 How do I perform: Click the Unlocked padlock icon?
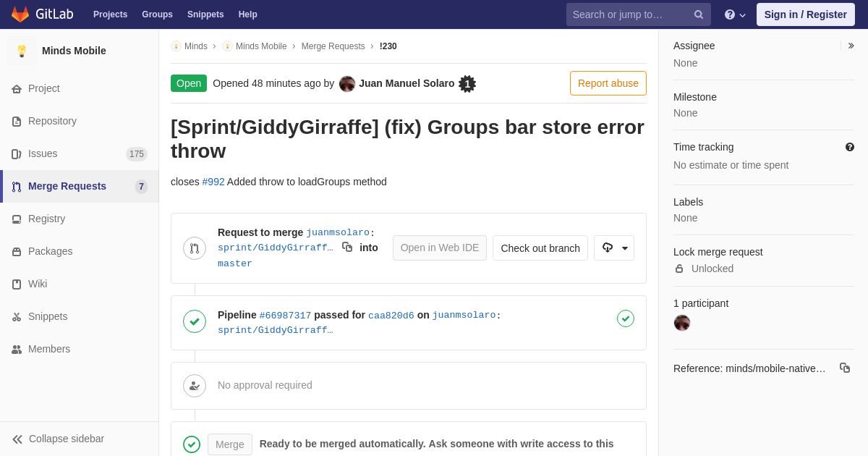[x=679, y=269]
